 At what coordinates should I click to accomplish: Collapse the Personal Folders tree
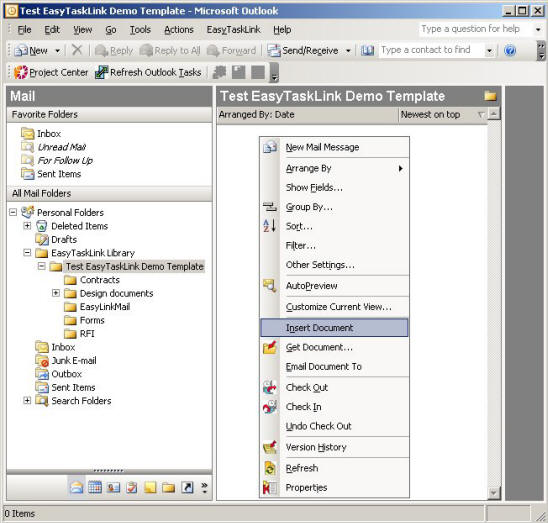coord(13,212)
